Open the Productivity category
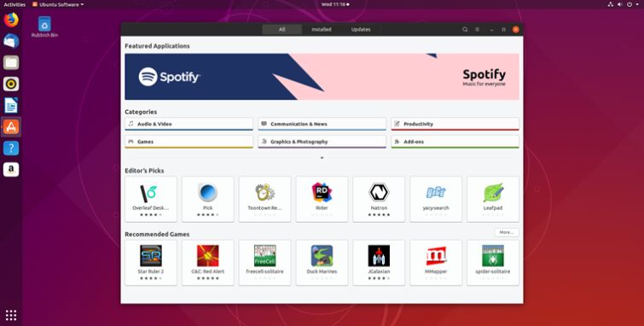 point(455,124)
